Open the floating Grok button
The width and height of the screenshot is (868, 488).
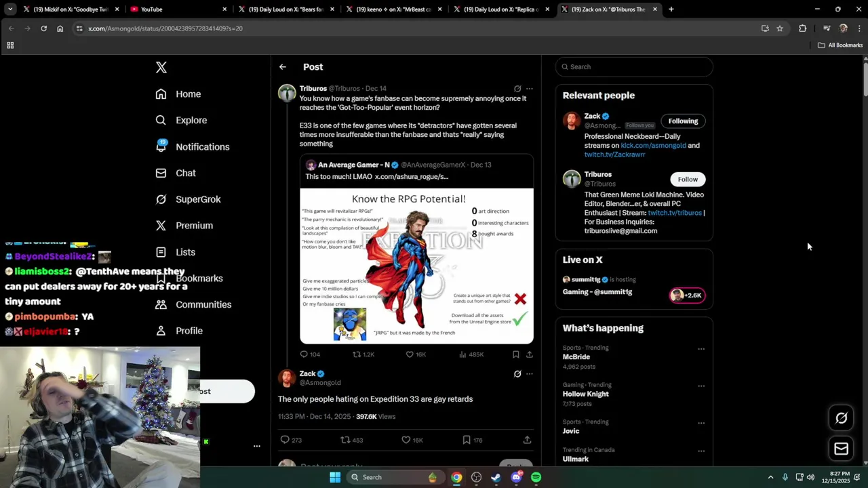coord(842,418)
